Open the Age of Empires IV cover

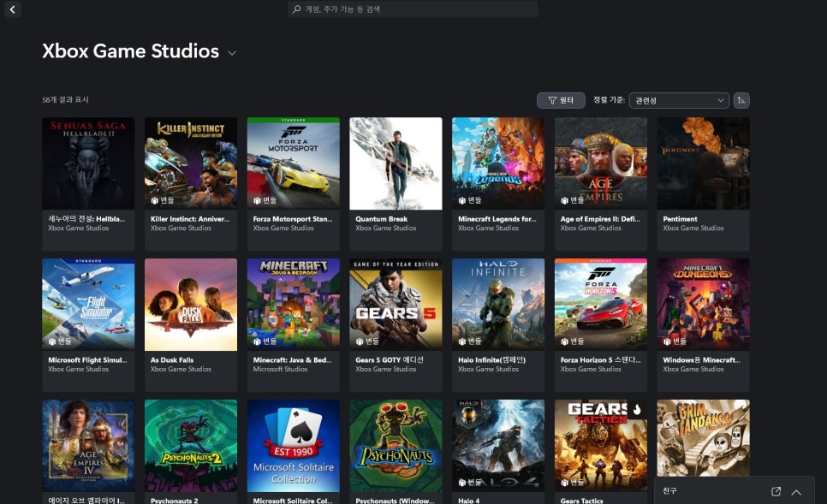pyautogui.click(x=88, y=446)
